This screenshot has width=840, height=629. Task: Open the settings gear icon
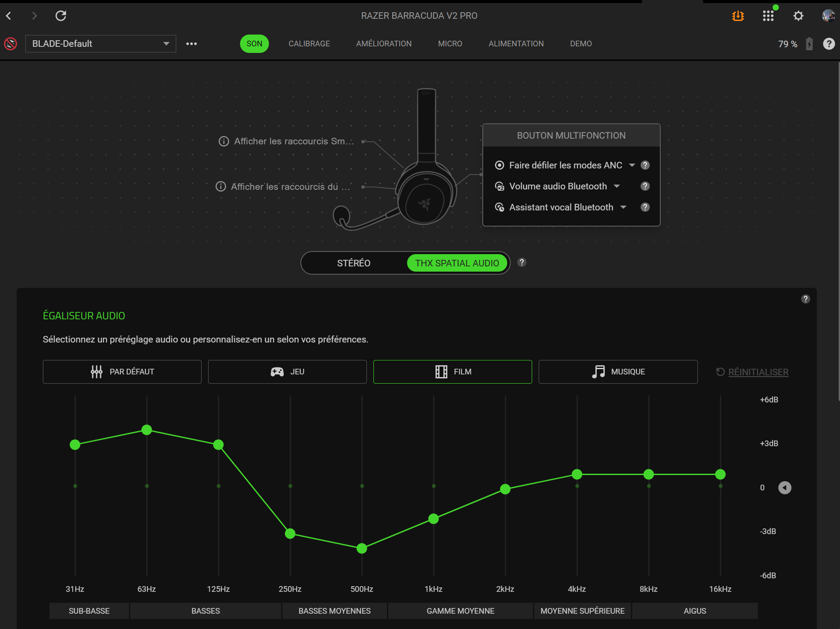point(798,16)
